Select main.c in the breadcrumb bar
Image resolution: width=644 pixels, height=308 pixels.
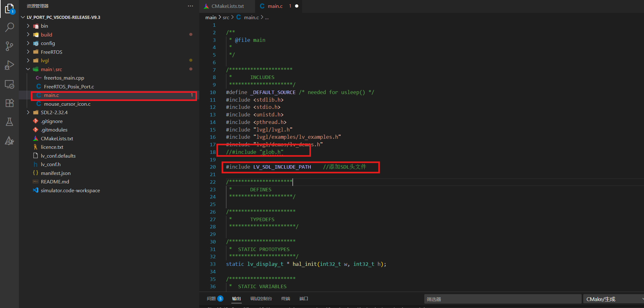click(251, 17)
